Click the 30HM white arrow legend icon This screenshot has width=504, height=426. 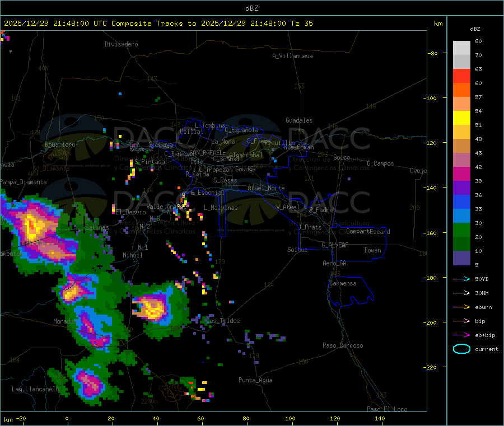tap(461, 293)
